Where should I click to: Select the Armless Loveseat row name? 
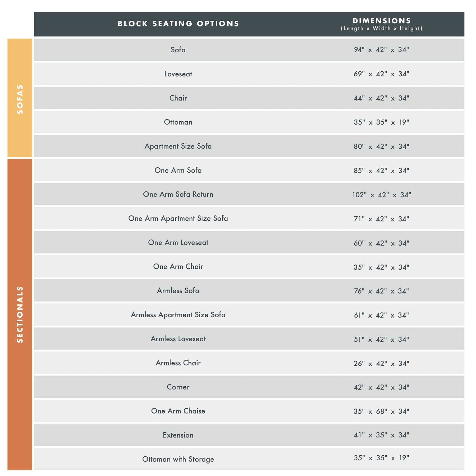pyautogui.click(x=178, y=339)
